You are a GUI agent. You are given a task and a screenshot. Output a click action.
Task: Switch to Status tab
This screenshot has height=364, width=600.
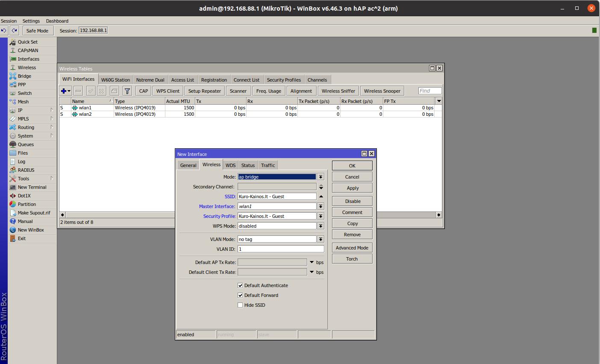248,165
